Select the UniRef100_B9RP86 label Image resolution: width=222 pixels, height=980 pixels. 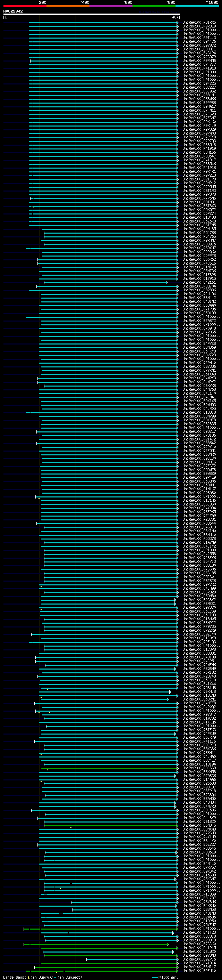pos(199,103)
